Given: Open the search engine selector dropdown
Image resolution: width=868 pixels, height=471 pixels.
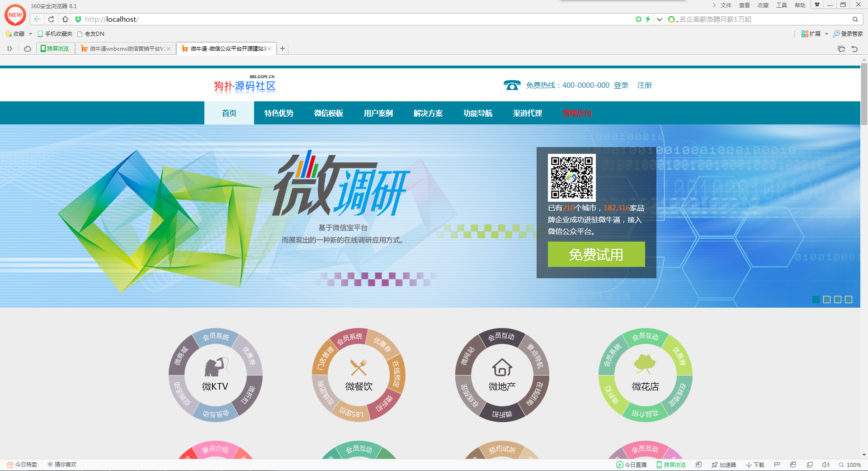Looking at the screenshot, I should point(673,19).
